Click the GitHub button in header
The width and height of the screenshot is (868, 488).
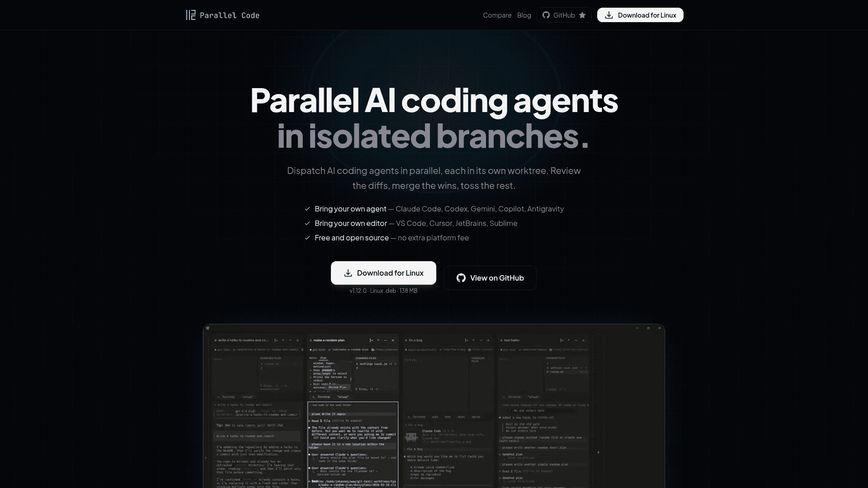pyautogui.click(x=564, y=15)
